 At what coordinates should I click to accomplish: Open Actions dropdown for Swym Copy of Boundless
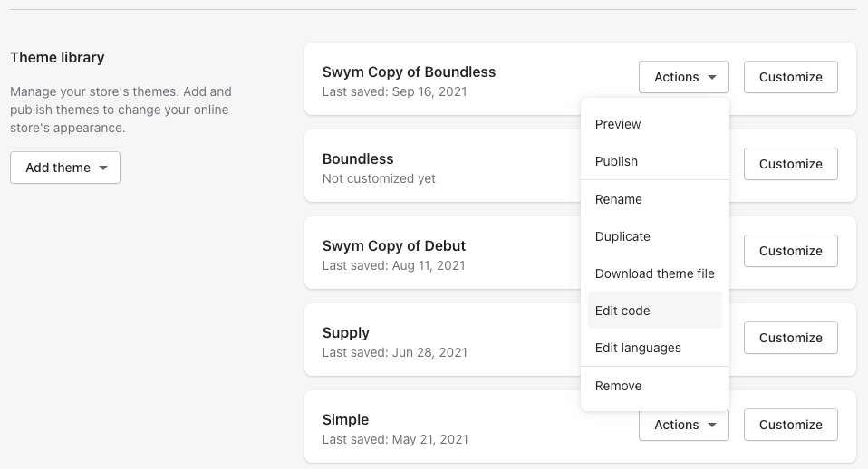[x=683, y=77]
